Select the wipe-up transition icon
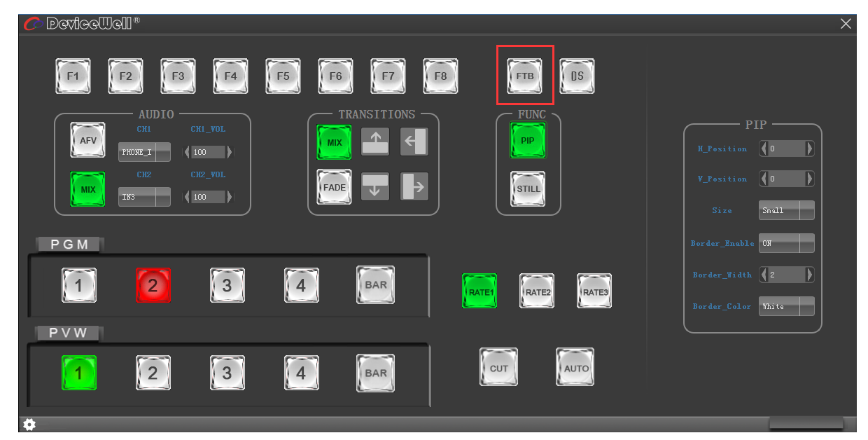Screen dimensions: 868x440 tap(375, 142)
